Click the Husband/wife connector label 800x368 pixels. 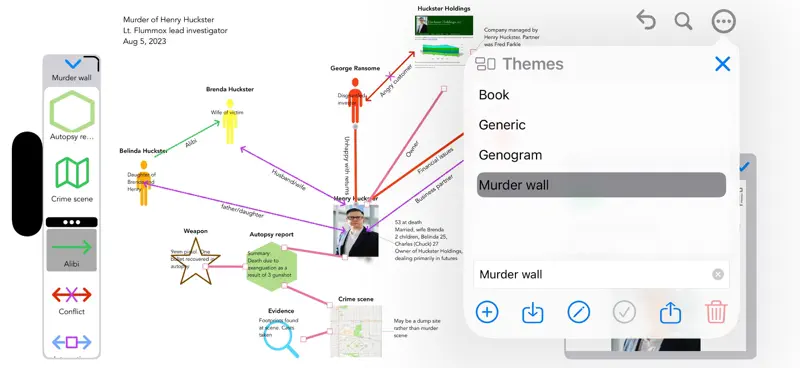pos(288,180)
